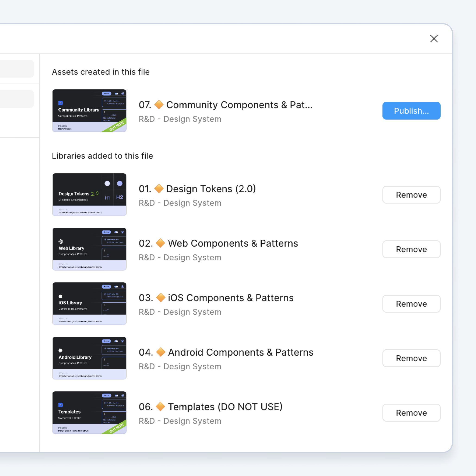Screen dimensions: 476x476
Task: Click the orange diamond icon next to Android Components
Action: (x=161, y=352)
